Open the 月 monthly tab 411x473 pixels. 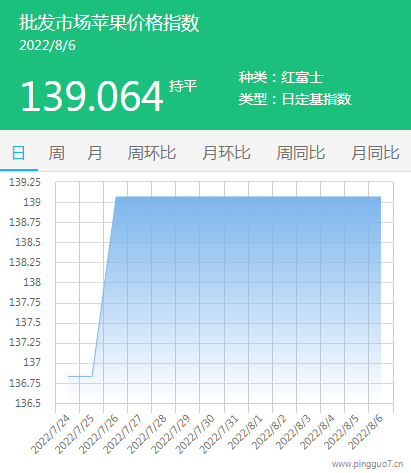point(95,153)
